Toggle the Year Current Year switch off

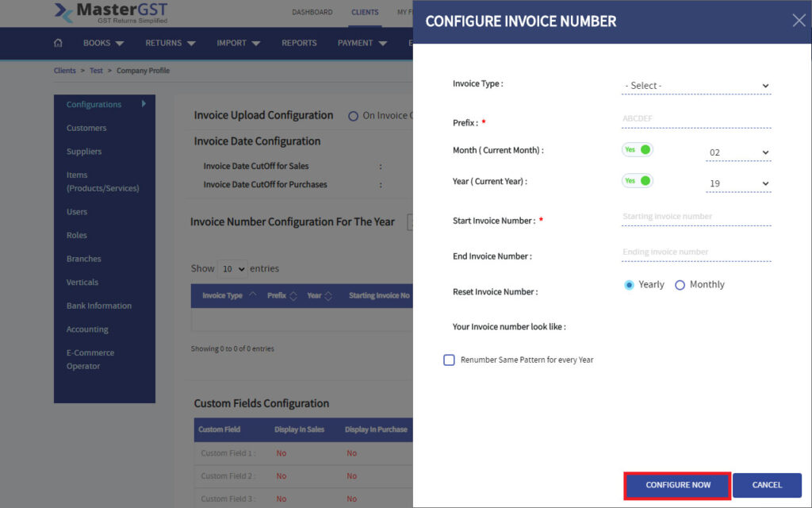(637, 180)
